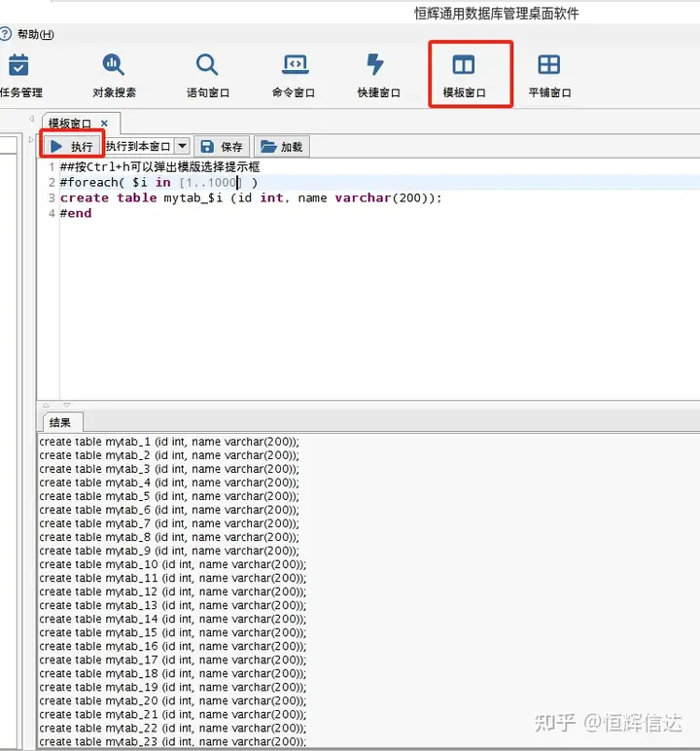Click the 帮助(H) help menu
The image size is (700, 751).
(x=35, y=34)
